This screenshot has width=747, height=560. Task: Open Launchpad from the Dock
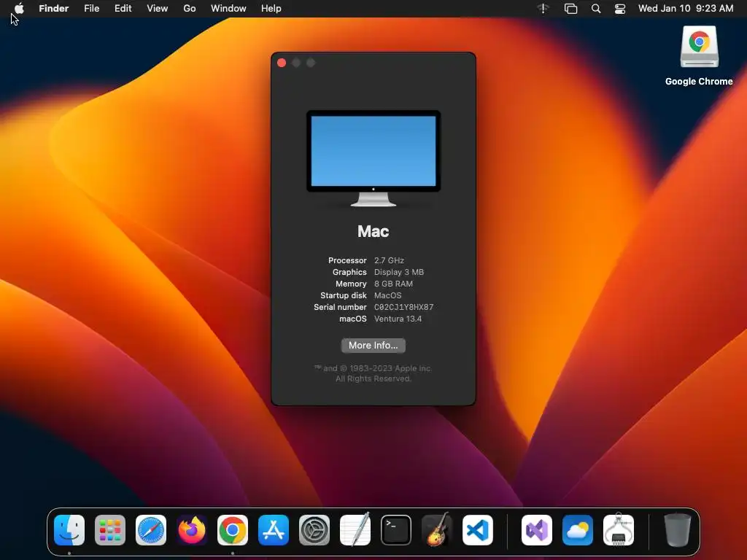(110, 530)
